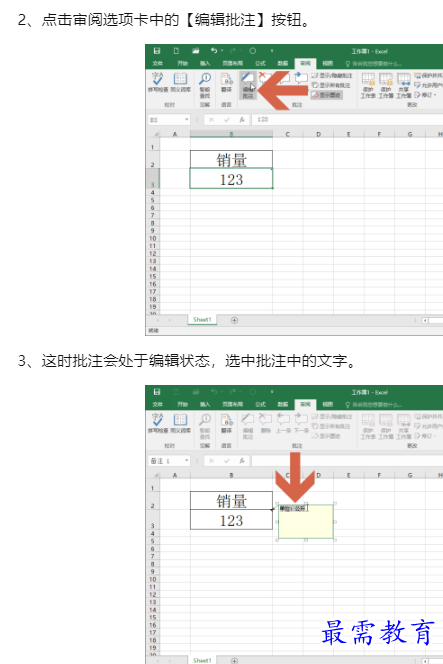Switch to 公式 tab in step 2 Excel
Screen dimensions: 443x664
(x=260, y=63)
